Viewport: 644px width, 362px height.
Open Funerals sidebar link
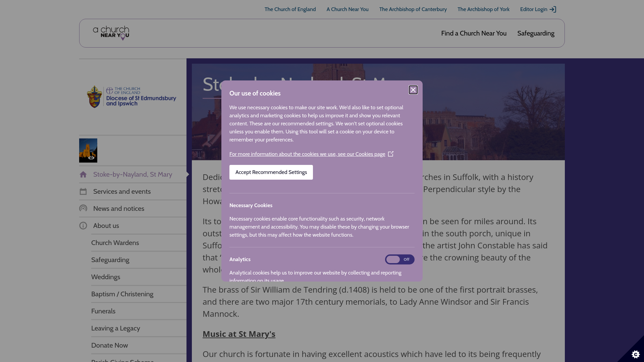tap(103, 311)
